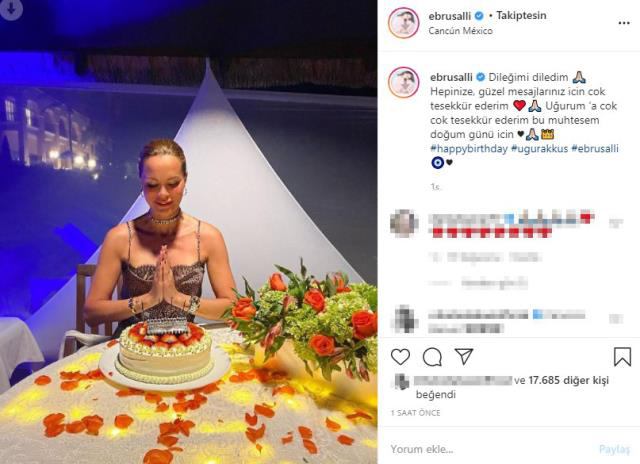Click the ebrusalli username in header

point(449,16)
